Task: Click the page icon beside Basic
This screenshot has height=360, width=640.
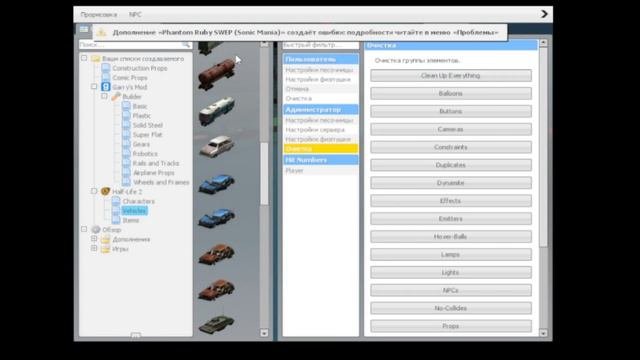Action: click(x=126, y=106)
